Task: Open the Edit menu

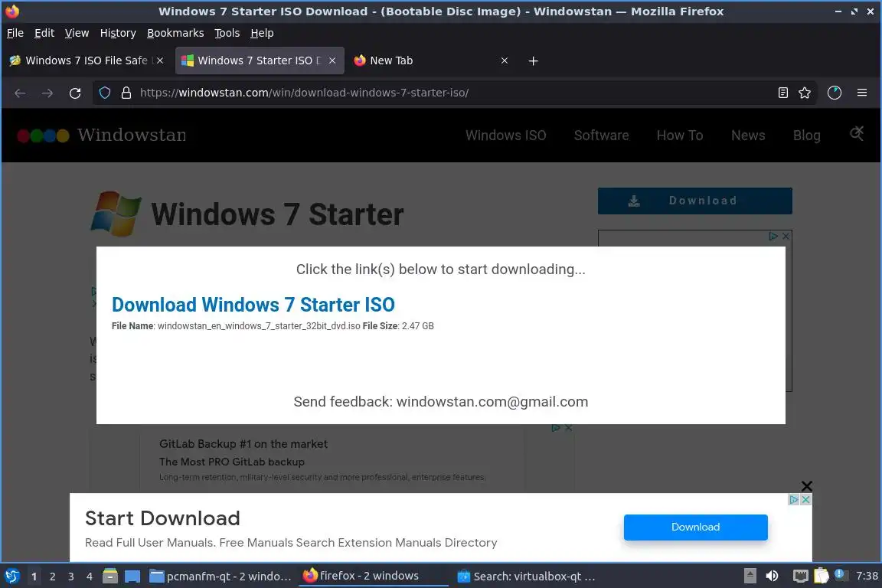Action: [44, 33]
